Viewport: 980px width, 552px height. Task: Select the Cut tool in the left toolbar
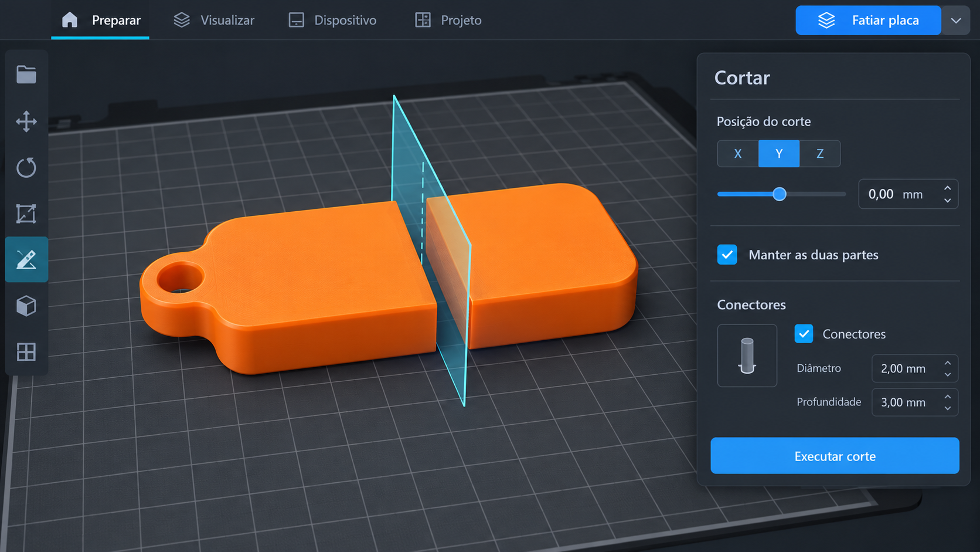(x=26, y=259)
